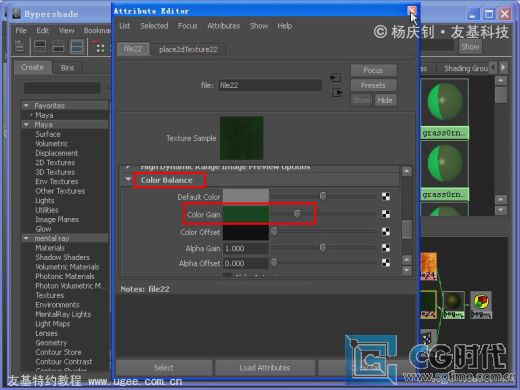Open the Selected menu in Attribute Editor
The height and width of the screenshot is (390, 520).
pyautogui.click(x=154, y=26)
